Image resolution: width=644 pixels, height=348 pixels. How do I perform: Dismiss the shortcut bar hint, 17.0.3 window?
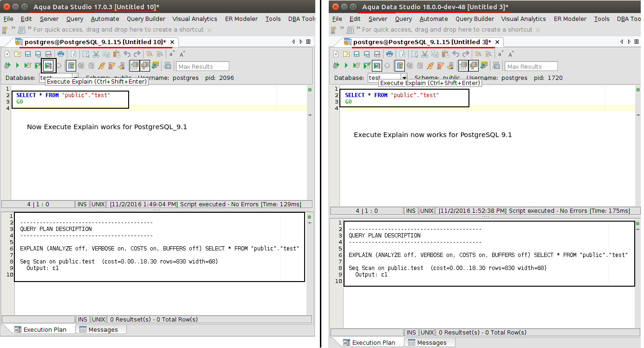209,30
